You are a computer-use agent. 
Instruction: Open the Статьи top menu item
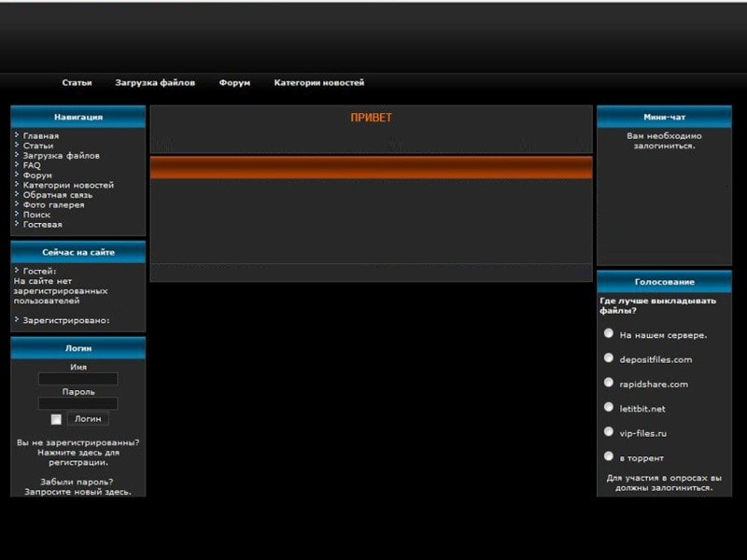tap(77, 83)
